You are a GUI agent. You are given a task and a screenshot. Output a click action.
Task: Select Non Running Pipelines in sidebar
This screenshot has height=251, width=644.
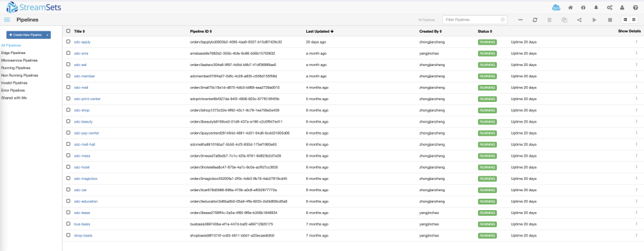point(19,75)
